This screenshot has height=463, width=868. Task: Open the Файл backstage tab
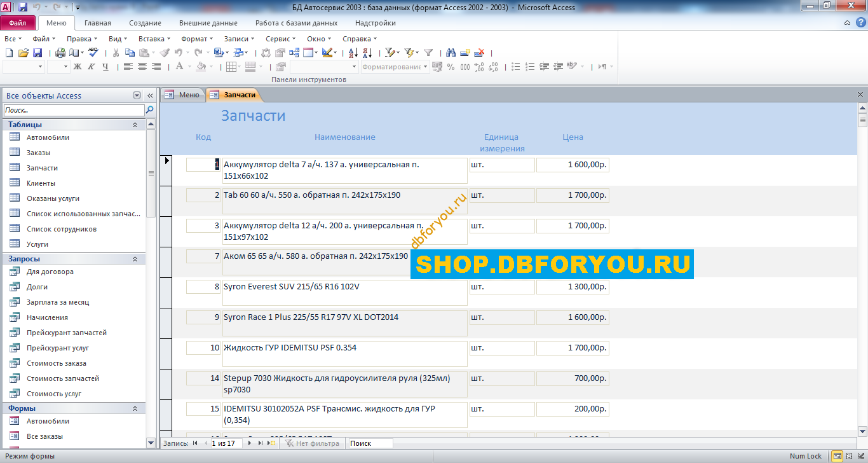click(18, 23)
